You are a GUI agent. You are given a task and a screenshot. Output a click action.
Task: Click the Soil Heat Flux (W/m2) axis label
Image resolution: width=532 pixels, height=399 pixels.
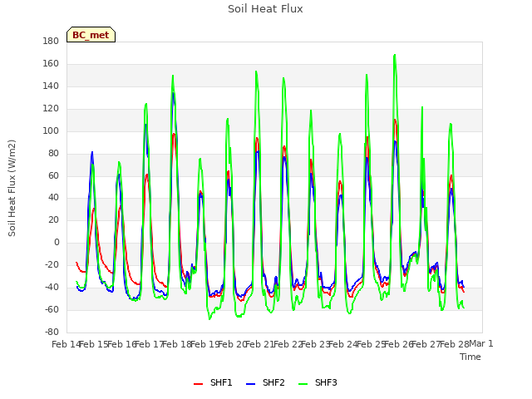click(12, 188)
